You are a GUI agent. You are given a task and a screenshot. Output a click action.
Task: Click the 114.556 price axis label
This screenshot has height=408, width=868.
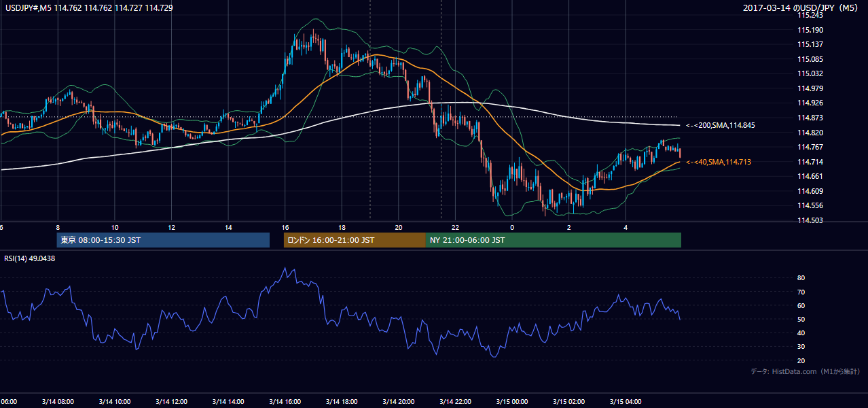[810, 205]
